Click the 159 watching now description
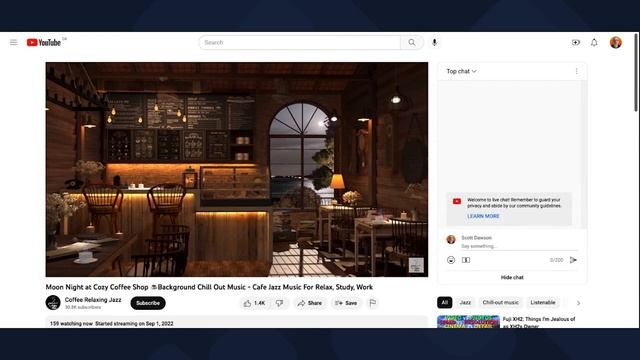The height and width of the screenshot is (360, 640). pos(111,324)
